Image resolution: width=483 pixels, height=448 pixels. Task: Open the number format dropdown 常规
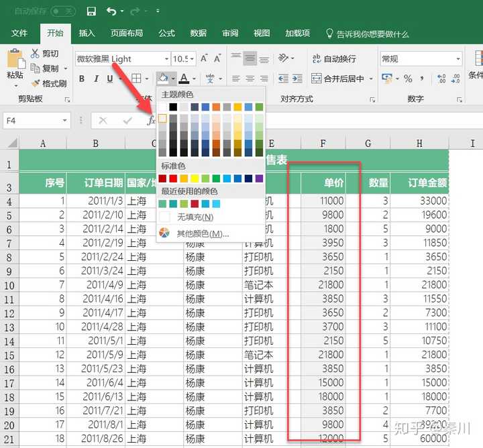tap(458, 59)
